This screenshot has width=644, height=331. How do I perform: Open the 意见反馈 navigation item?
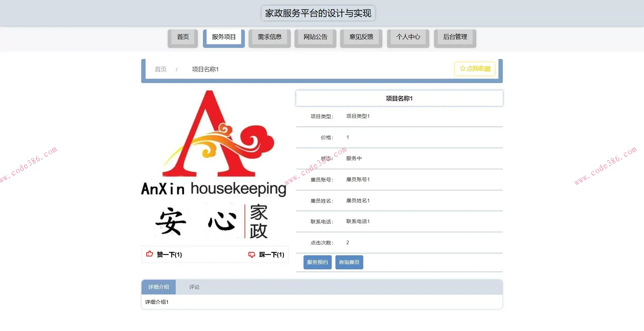[x=361, y=37]
